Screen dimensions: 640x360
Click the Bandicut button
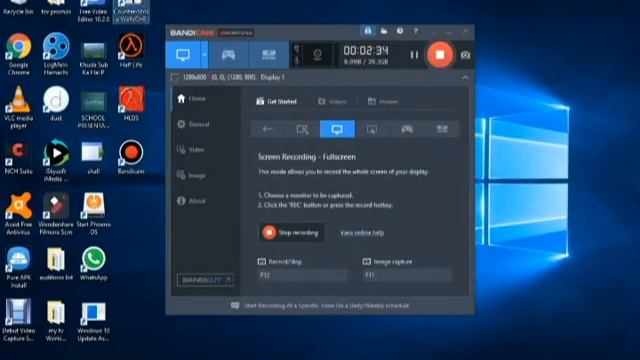[x=205, y=280]
